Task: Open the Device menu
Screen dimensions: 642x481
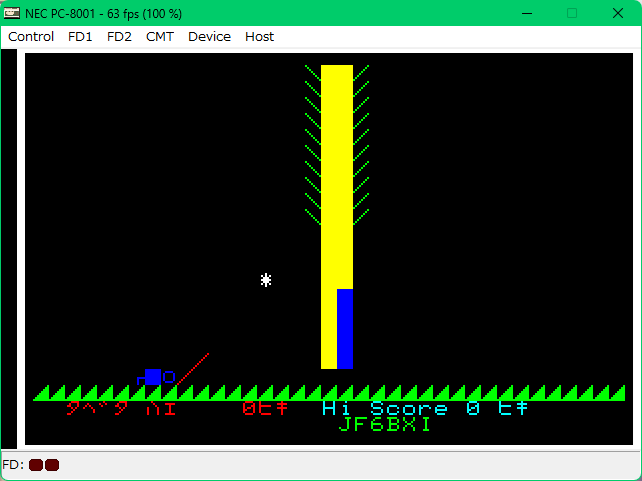Action: [209, 37]
